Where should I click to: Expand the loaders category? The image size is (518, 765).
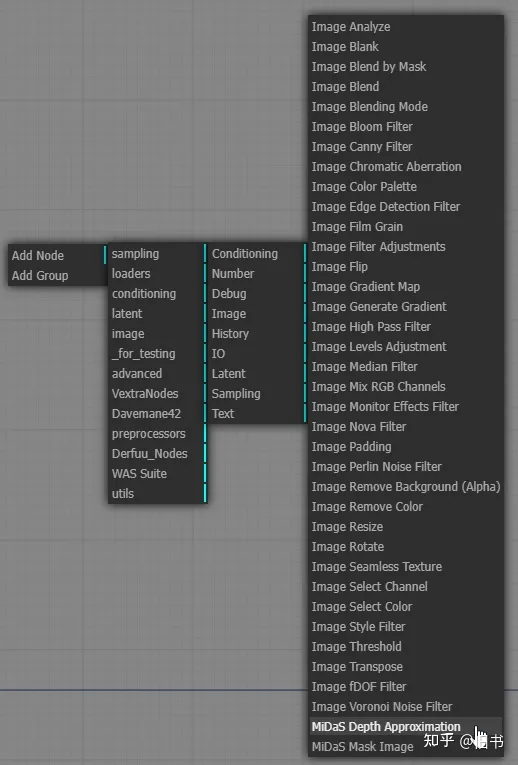(157, 274)
